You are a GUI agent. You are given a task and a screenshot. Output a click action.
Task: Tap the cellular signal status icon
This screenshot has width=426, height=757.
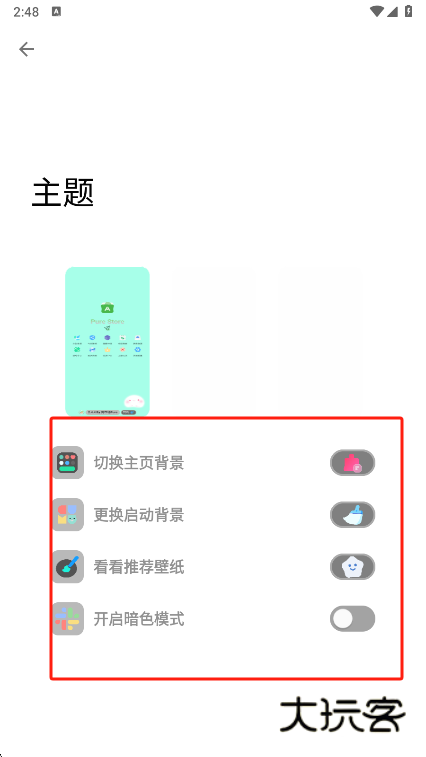tap(392, 12)
